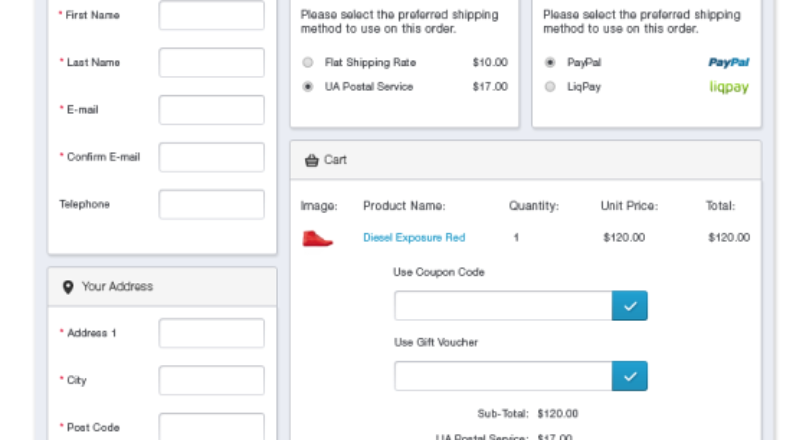806x440 pixels.
Task: Click the $120.00 row total value
Action: point(729,237)
